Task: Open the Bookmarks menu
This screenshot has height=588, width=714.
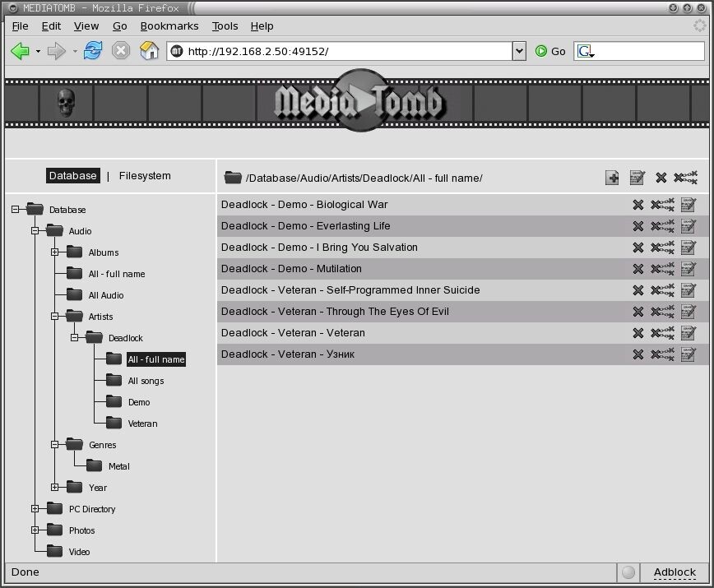Action: click(x=169, y=26)
